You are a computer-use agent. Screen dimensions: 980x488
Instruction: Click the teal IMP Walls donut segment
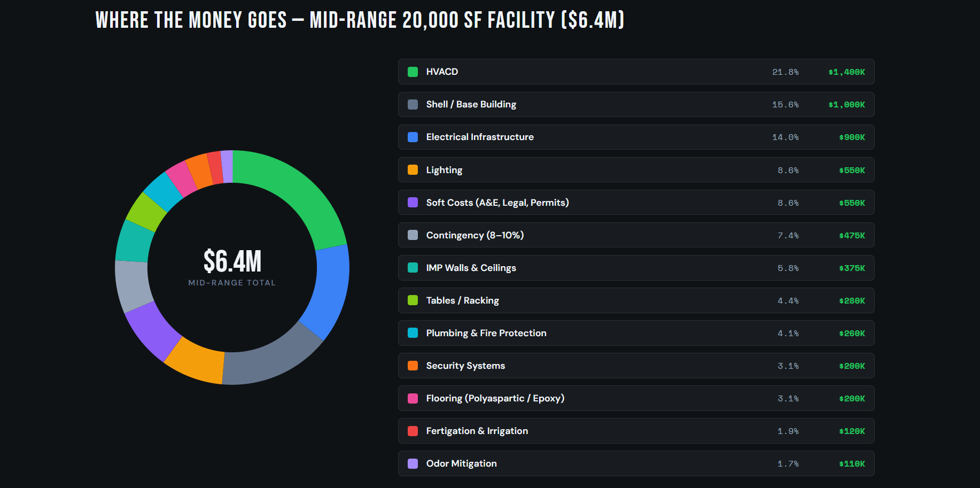[x=135, y=242]
